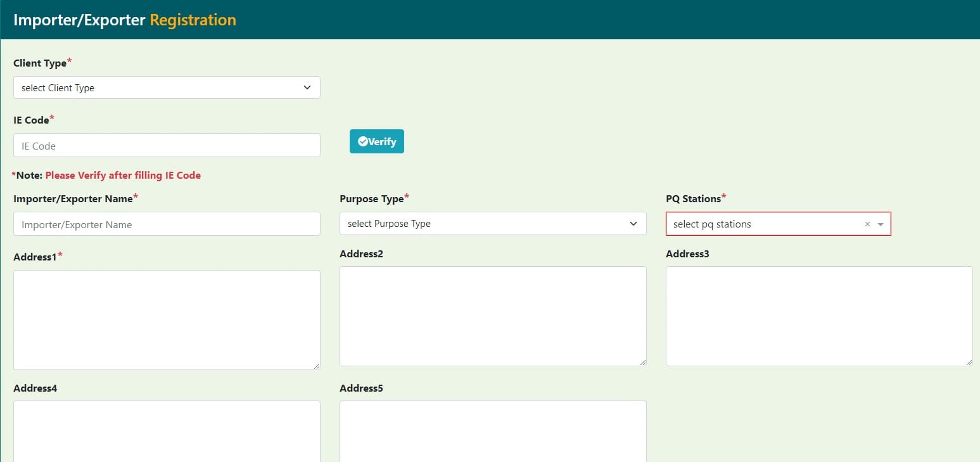Viewport: 980px width, 462px height.
Task: Click inside the Address4 text area
Action: pyautogui.click(x=167, y=431)
